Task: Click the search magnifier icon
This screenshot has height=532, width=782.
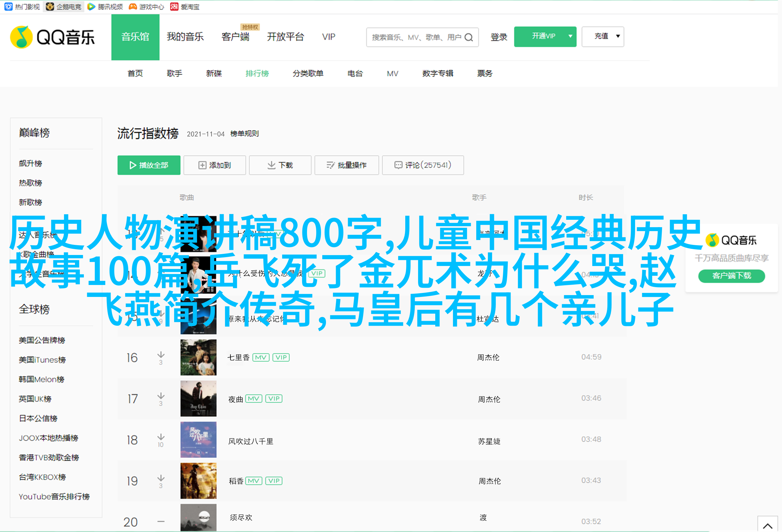Action: [x=469, y=37]
